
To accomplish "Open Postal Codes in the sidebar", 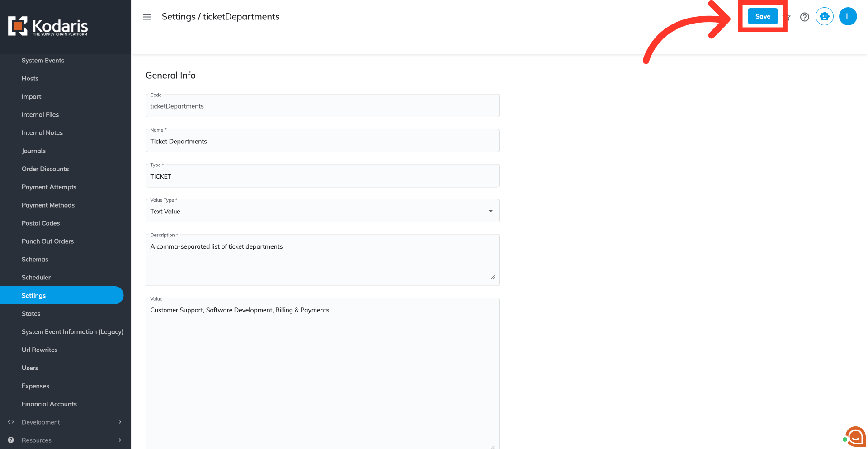I will pos(41,223).
